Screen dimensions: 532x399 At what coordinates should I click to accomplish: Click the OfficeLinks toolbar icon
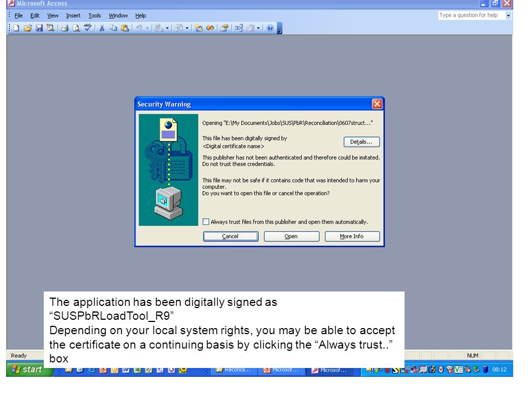click(x=159, y=28)
